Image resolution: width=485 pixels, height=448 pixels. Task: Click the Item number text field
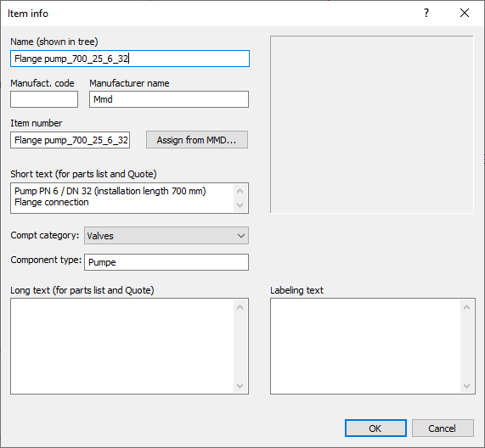(70, 140)
